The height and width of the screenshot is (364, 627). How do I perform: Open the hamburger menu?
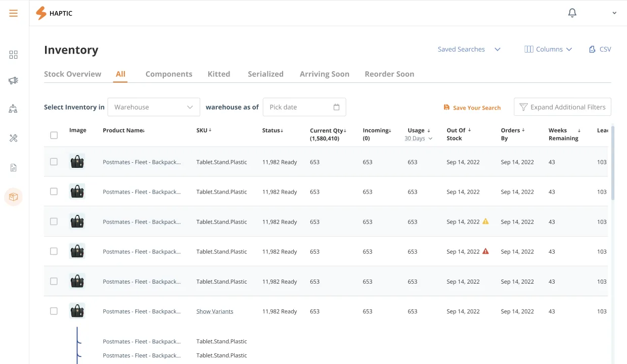click(x=13, y=13)
